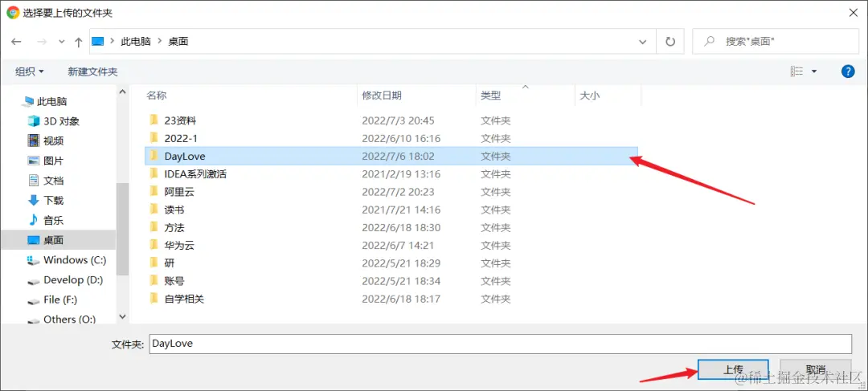Click date 2021/2/19 13:16
This screenshot has height=391, width=868.
401,174
